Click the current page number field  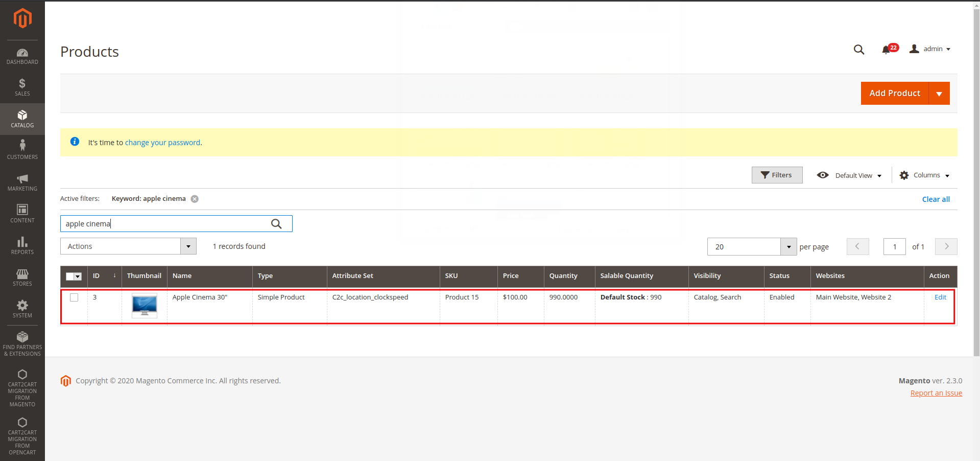(x=894, y=246)
